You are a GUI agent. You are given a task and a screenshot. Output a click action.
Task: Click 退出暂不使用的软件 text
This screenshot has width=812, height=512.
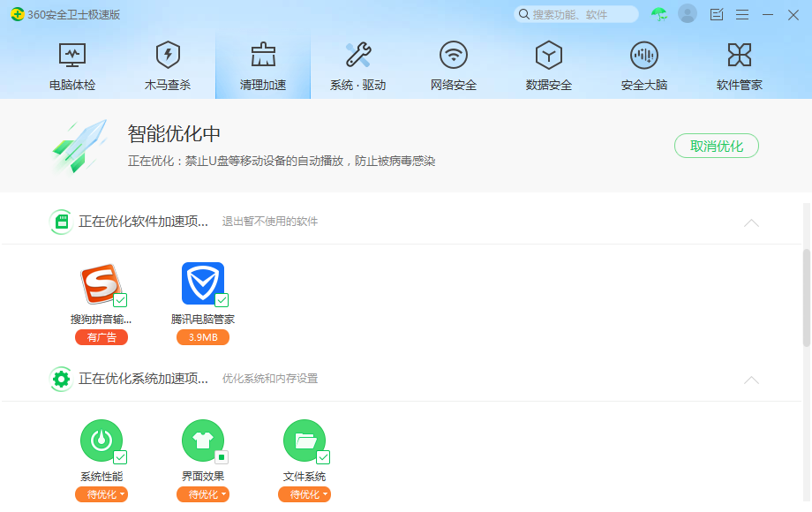[x=270, y=222]
